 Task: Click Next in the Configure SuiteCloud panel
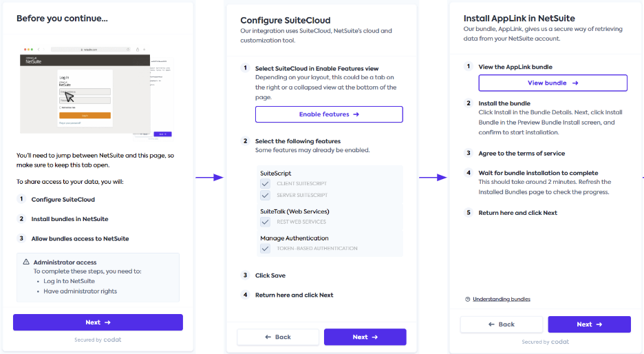pyautogui.click(x=365, y=337)
